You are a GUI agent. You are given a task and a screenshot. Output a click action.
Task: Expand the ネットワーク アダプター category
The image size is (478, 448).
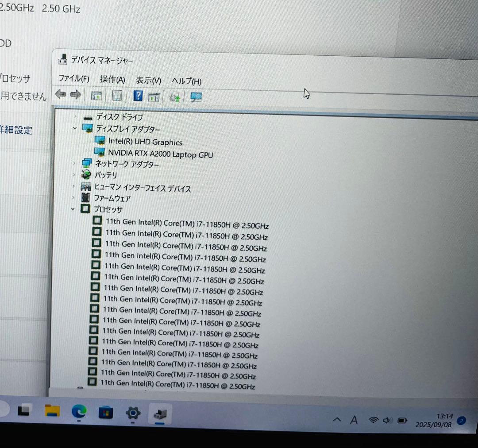point(74,163)
